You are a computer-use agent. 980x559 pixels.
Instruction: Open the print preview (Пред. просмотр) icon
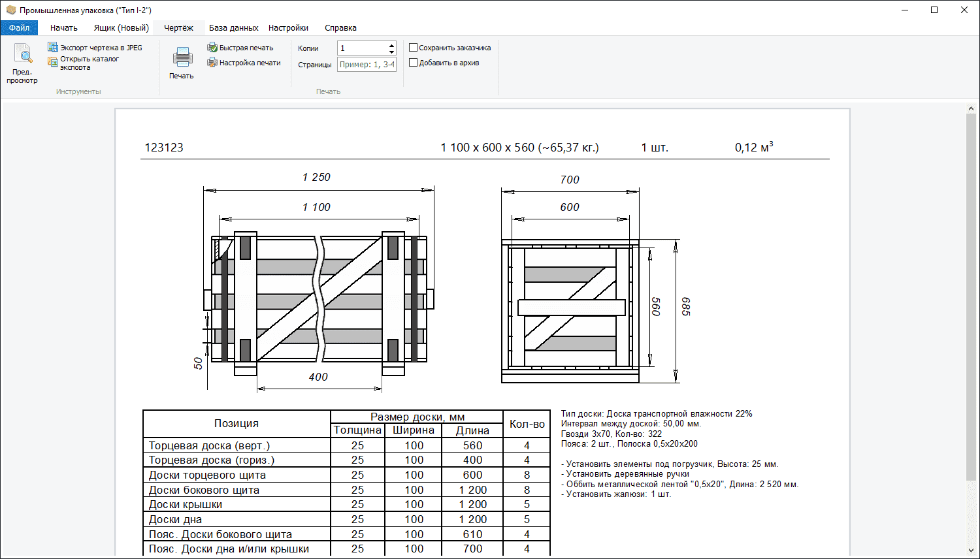[x=22, y=53]
